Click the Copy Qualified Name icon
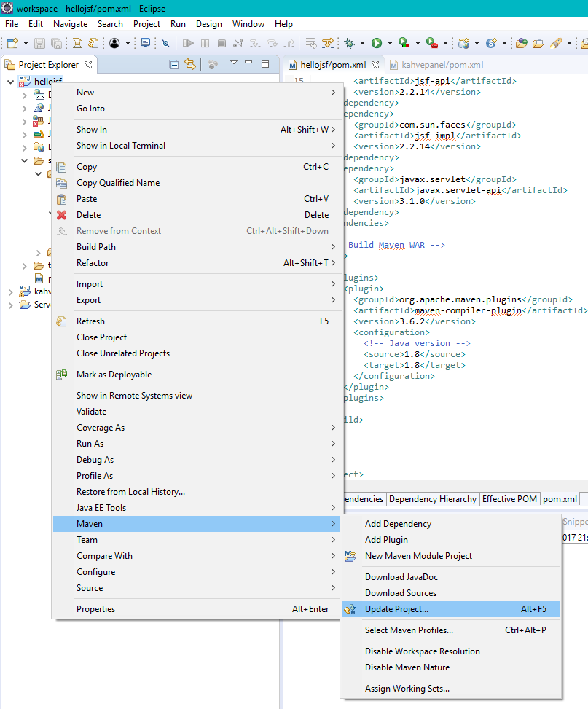588x709 pixels. click(x=61, y=183)
